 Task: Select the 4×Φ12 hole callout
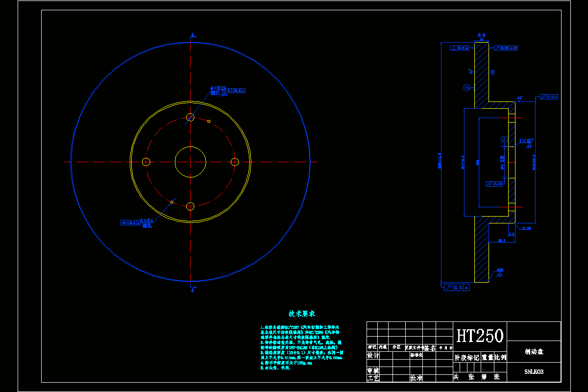tap(218, 88)
